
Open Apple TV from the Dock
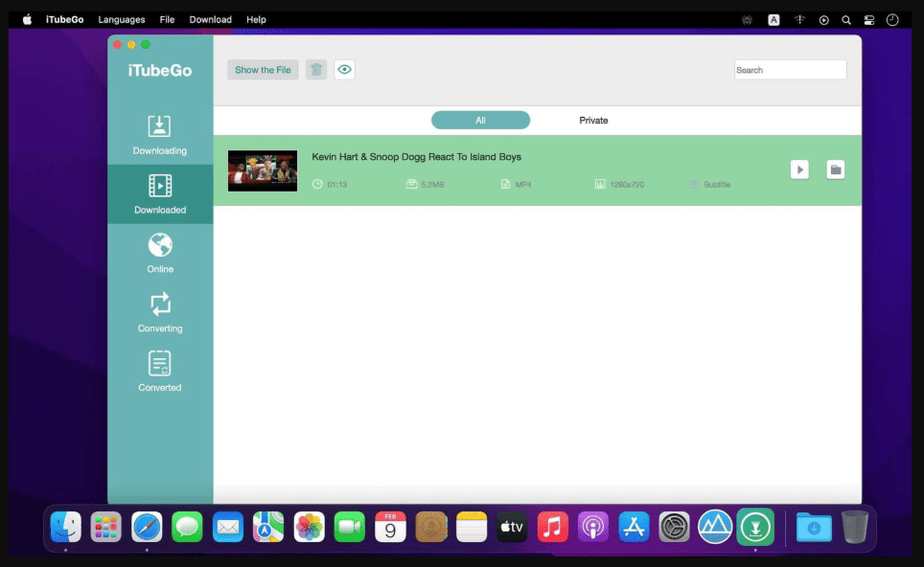coord(512,527)
